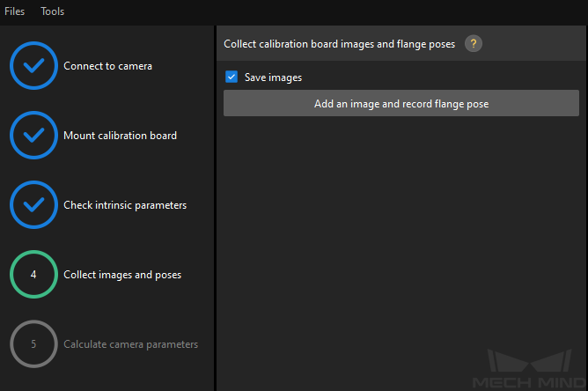Click the Mount calibration board checkmark circle
The height and width of the screenshot is (391, 588).
(33, 135)
